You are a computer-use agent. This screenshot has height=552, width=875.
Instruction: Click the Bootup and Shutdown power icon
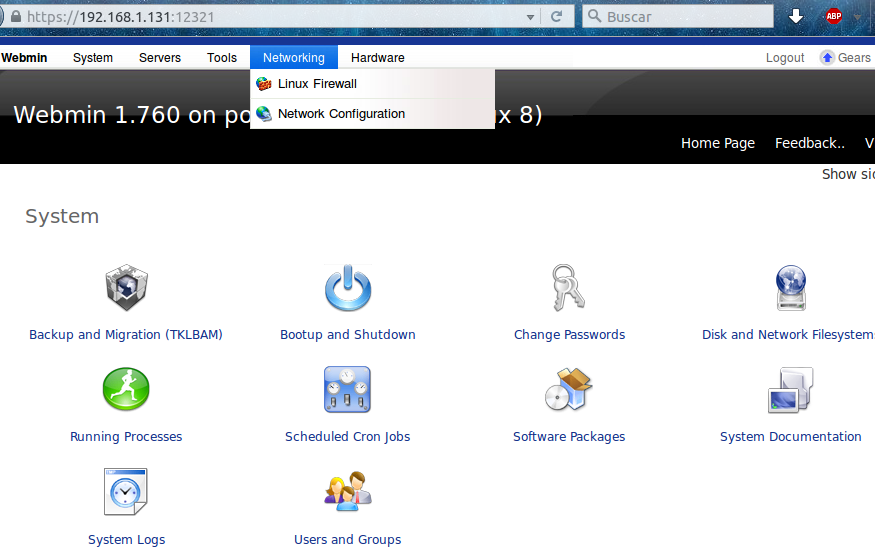347,289
